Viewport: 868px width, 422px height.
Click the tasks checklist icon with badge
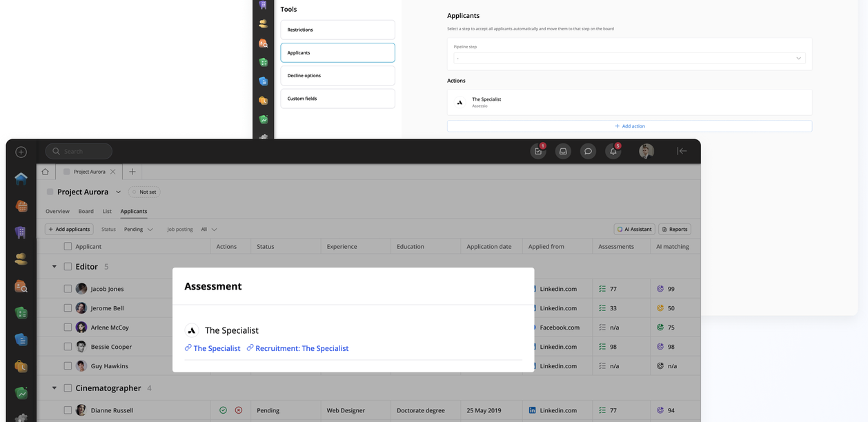pyautogui.click(x=538, y=152)
